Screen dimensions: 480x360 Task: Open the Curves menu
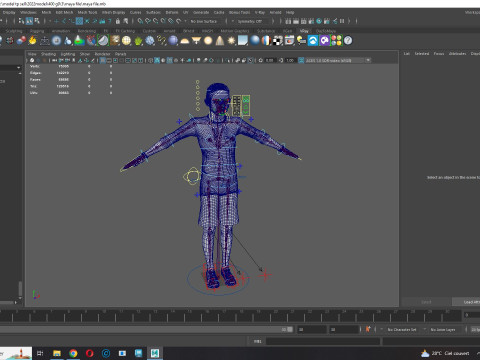(135, 12)
